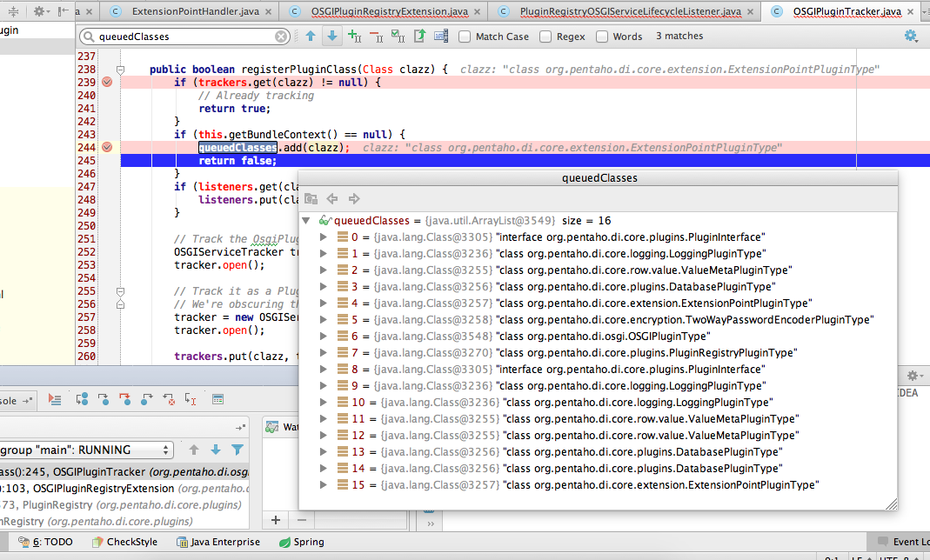Viewport: 930px width, 560px height.
Task: Click breakpoint marker on line 244
Action: click(x=107, y=148)
